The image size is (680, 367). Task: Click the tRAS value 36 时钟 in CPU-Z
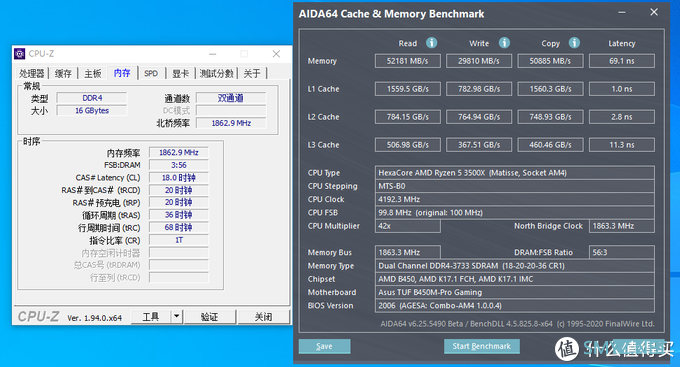(179, 215)
